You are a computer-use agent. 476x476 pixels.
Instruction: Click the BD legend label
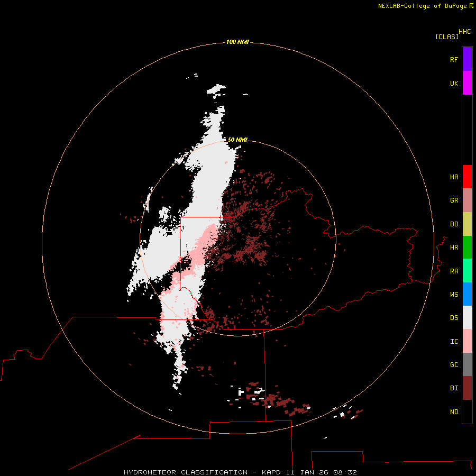tap(454, 224)
